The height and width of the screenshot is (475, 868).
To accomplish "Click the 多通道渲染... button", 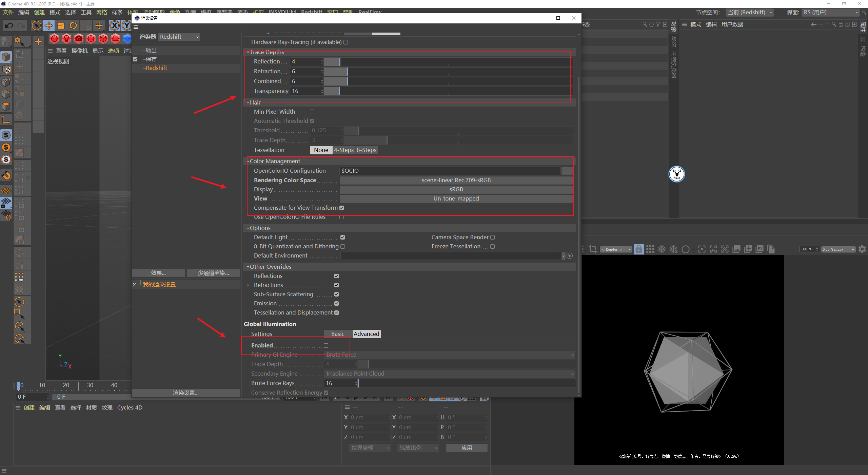I will pos(213,273).
